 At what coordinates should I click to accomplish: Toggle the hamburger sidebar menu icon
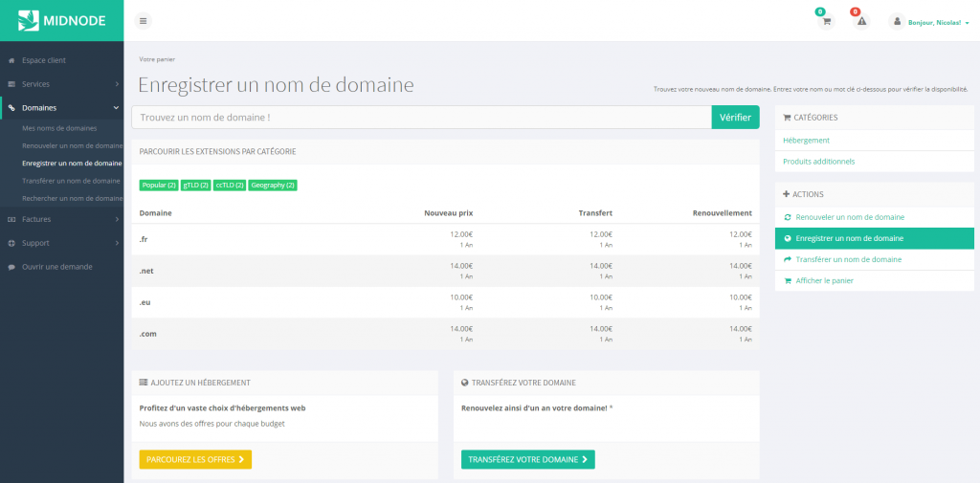tap(144, 20)
